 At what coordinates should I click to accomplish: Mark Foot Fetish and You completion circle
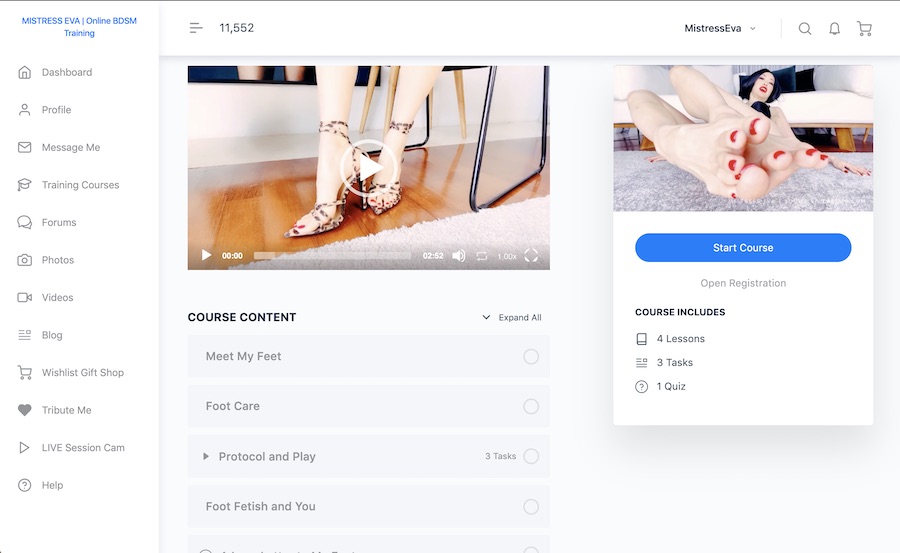531,506
